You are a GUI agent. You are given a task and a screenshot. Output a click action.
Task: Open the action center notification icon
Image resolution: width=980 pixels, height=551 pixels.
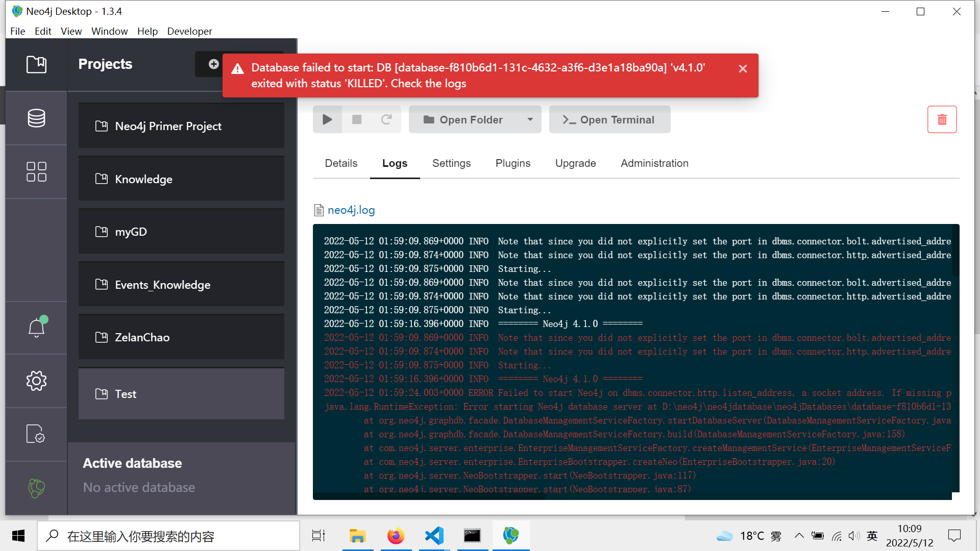954,536
